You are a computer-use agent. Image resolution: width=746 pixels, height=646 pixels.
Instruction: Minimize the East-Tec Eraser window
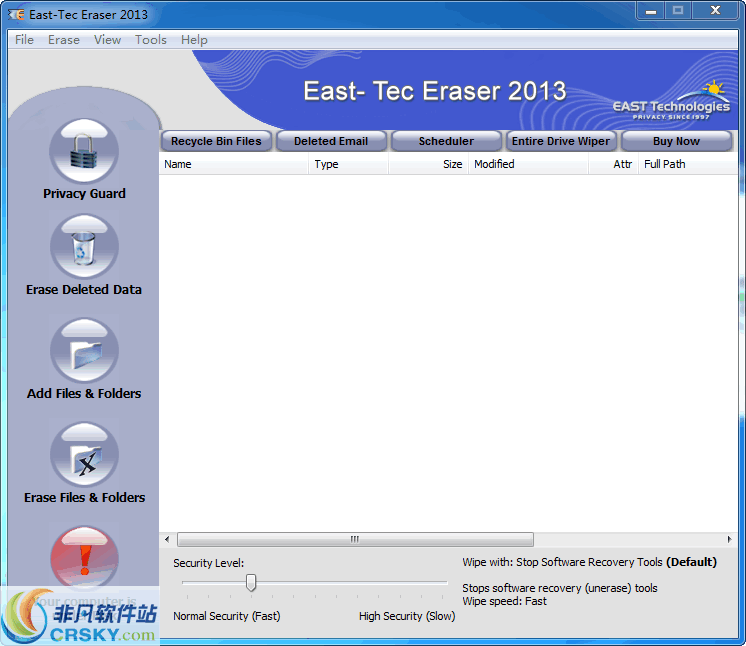(651, 10)
